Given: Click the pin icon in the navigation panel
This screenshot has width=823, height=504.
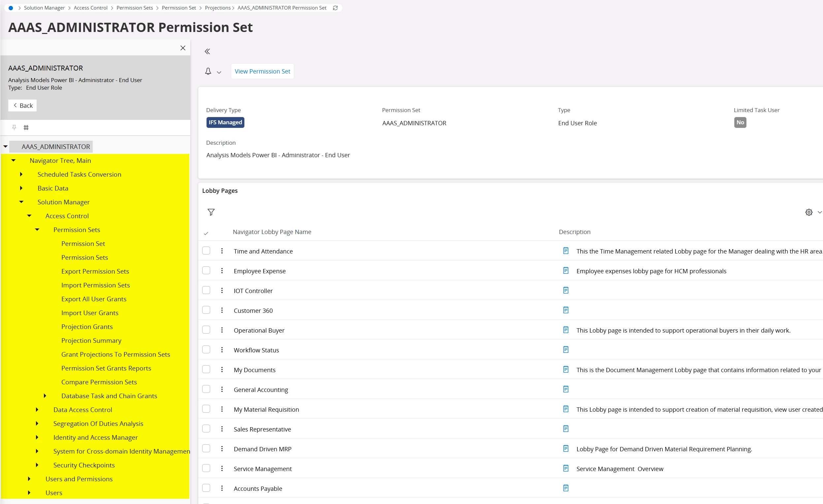Looking at the screenshot, I should (x=15, y=127).
